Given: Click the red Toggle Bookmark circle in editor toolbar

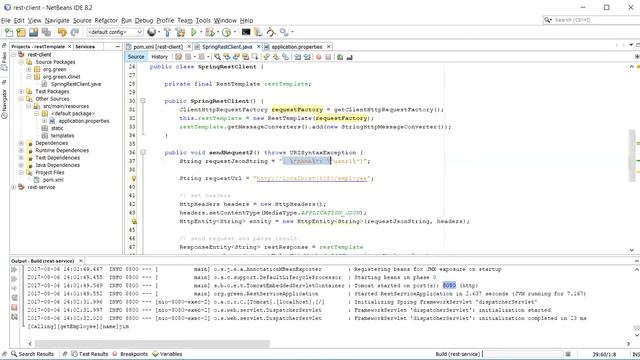Looking at the screenshot, I should click(x=319, y=57).
